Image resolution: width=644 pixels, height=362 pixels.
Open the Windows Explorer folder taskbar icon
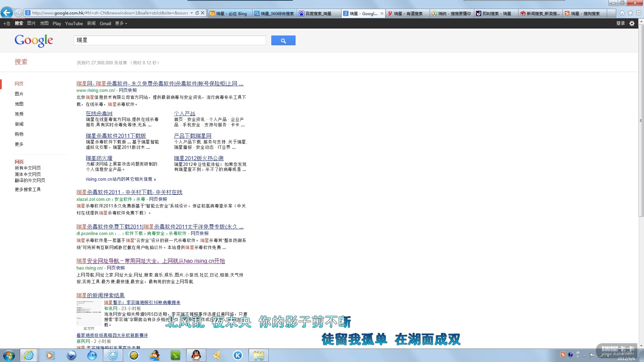tap(258, 355)
